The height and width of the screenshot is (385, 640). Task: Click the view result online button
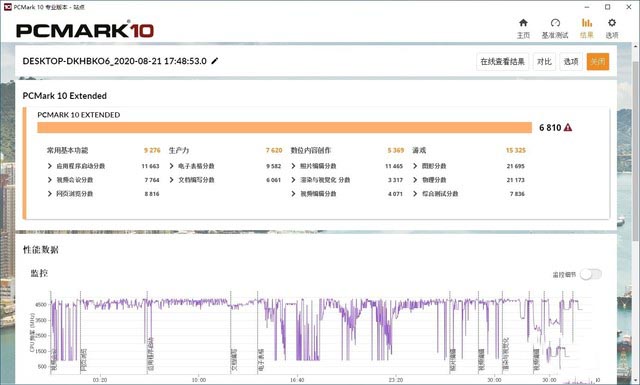(x=502, y=62)
